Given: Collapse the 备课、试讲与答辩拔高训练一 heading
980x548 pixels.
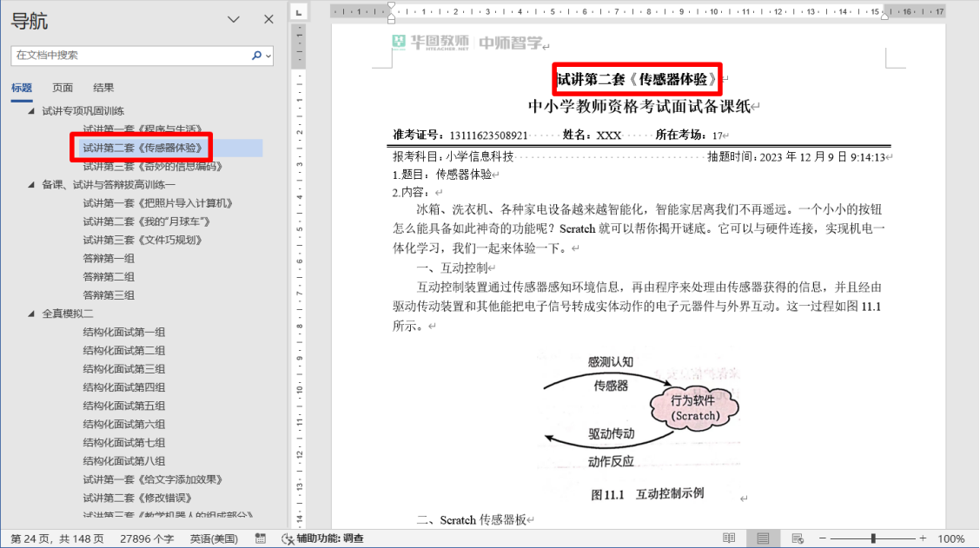Looking at the screenshot, I should coord(32,185).
